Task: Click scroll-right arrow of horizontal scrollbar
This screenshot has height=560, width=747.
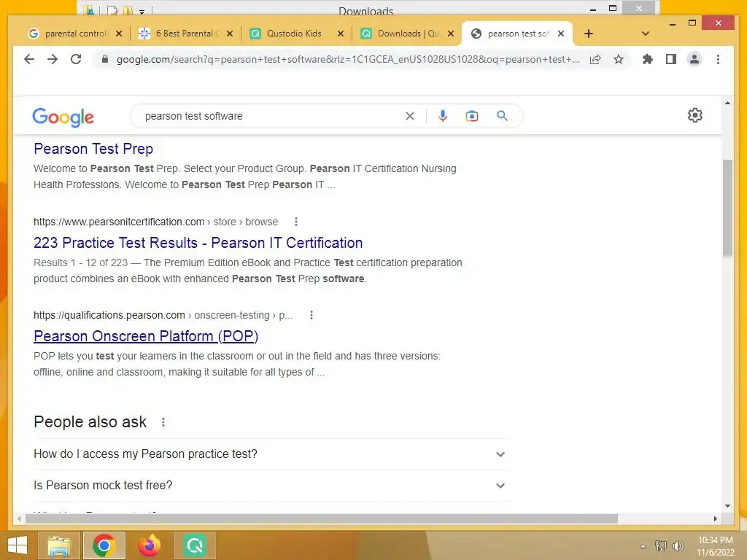Action: (x=715, y=518)
